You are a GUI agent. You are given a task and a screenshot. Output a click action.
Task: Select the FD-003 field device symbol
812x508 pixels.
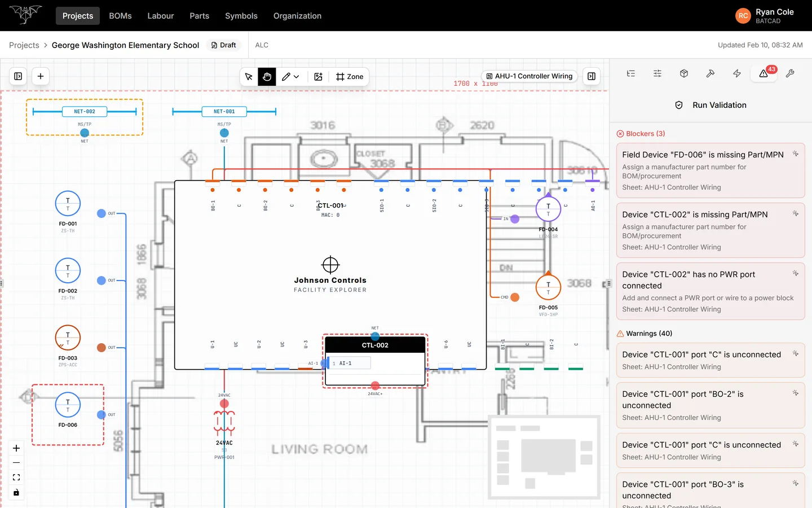pyautogui.click(x=68, y=338)
